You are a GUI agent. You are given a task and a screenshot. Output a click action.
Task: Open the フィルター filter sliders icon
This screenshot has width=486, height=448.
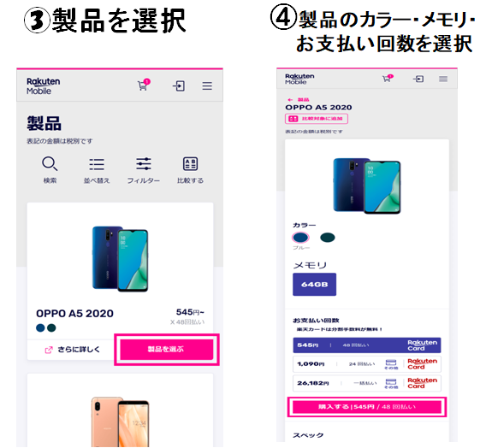point(144,164)
